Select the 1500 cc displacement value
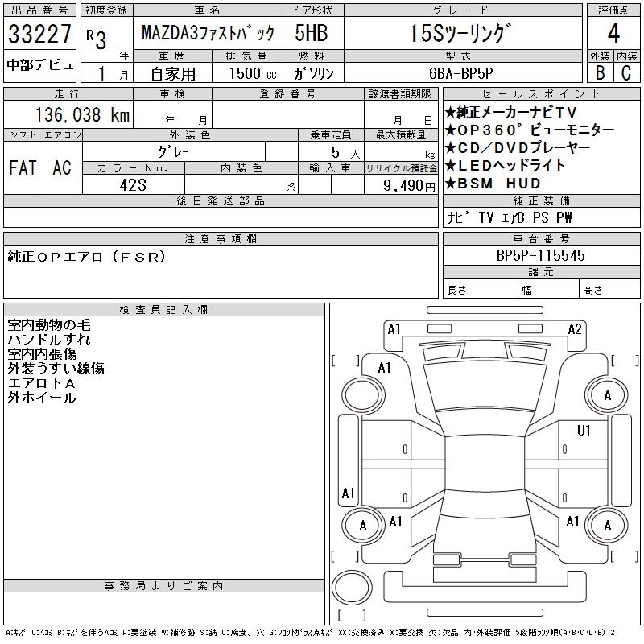 (x=253, y=73)
